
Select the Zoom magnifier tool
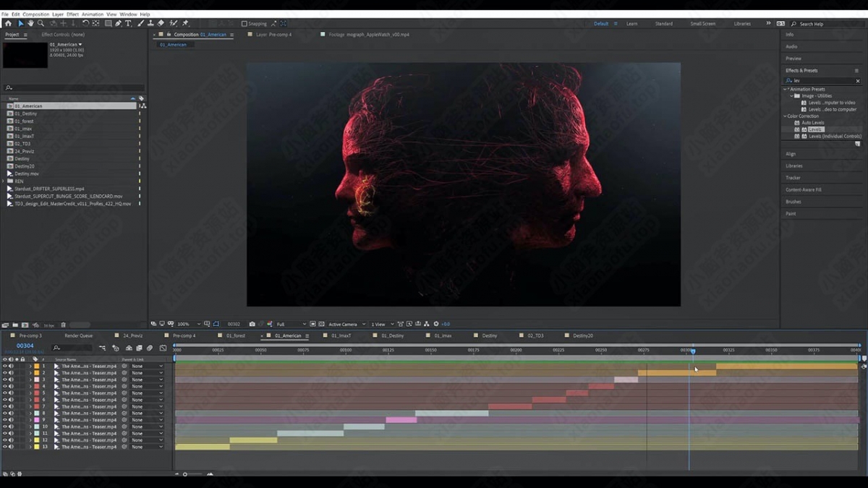41,23
